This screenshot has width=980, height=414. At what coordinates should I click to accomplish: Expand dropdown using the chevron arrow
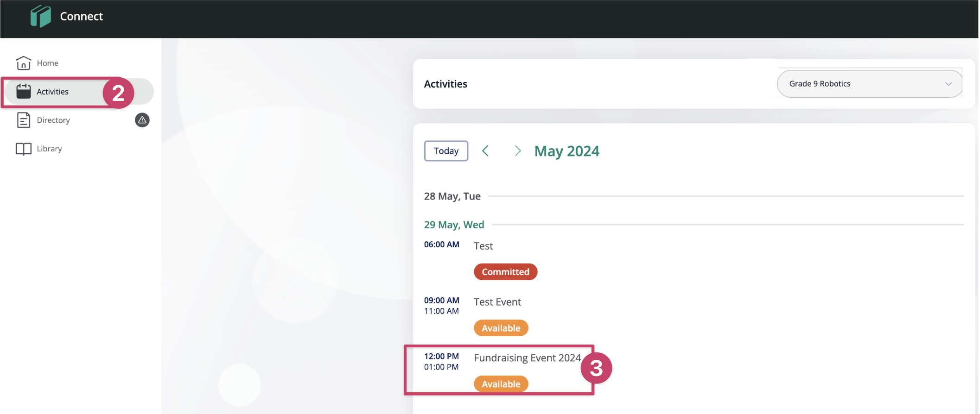coord(948,84)
